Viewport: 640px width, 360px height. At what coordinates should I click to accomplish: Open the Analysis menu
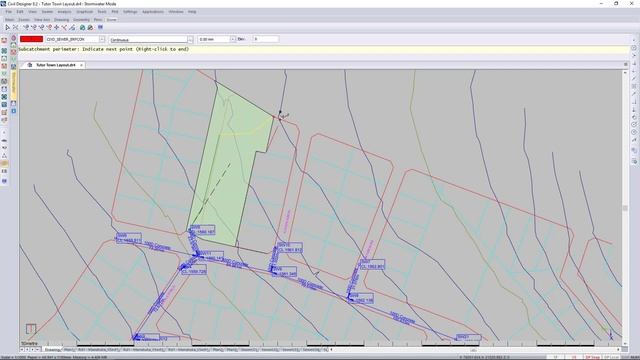click(x=64, y=12)
